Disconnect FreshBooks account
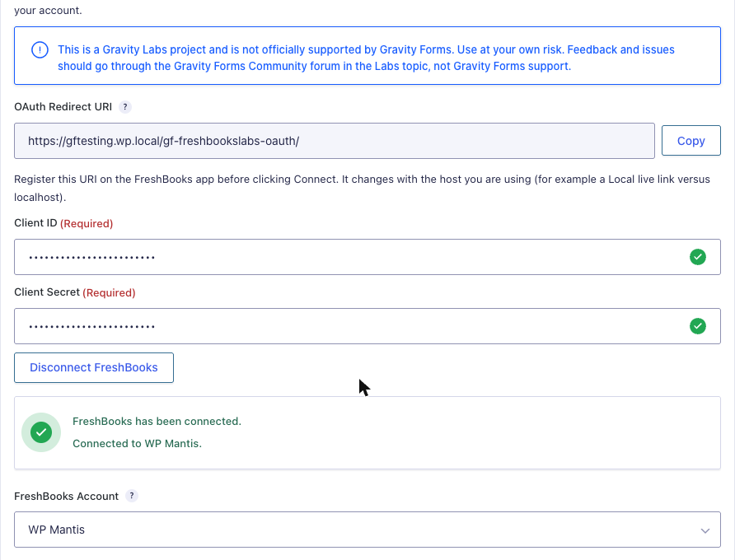This screenshot has height=560, width=735. coord(94,368)
